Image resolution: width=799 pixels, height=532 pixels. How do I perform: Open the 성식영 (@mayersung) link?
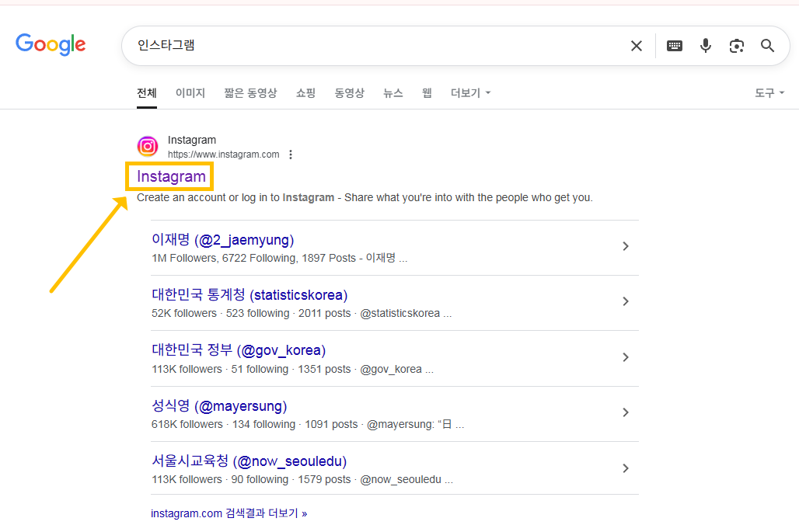pos(219,405)
